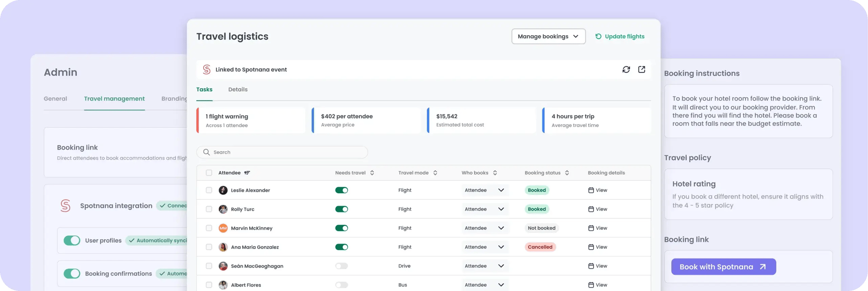Image resolution: width=868 pixels, height=291 pixels.
Task: Click the attendee Search field
Action: click(x=282, y=152)
